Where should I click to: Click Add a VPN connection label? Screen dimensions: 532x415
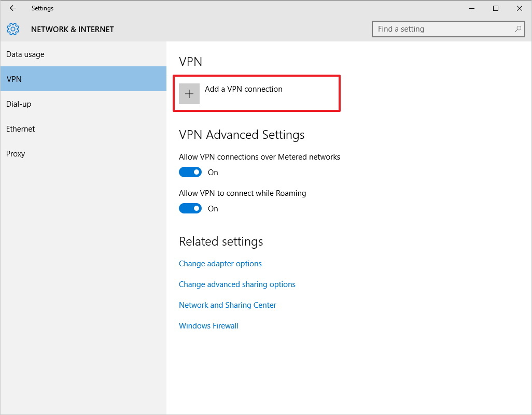[243, 89]
